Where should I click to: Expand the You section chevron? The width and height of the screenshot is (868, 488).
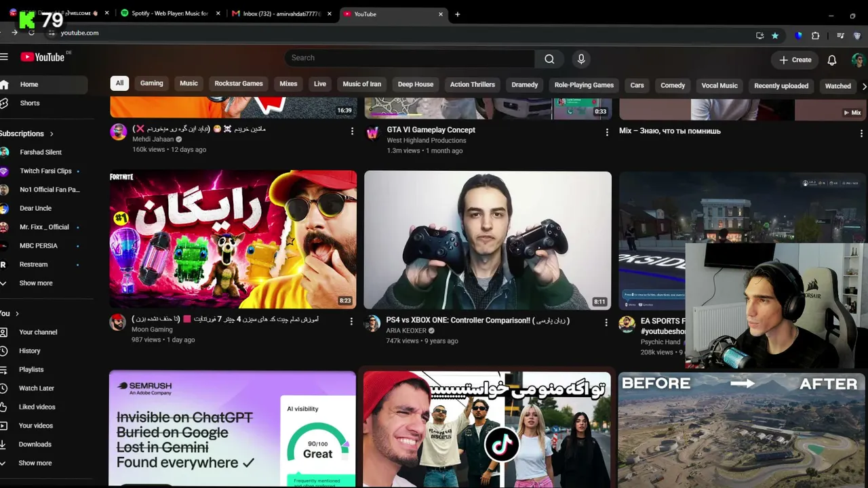coord(17,314)
